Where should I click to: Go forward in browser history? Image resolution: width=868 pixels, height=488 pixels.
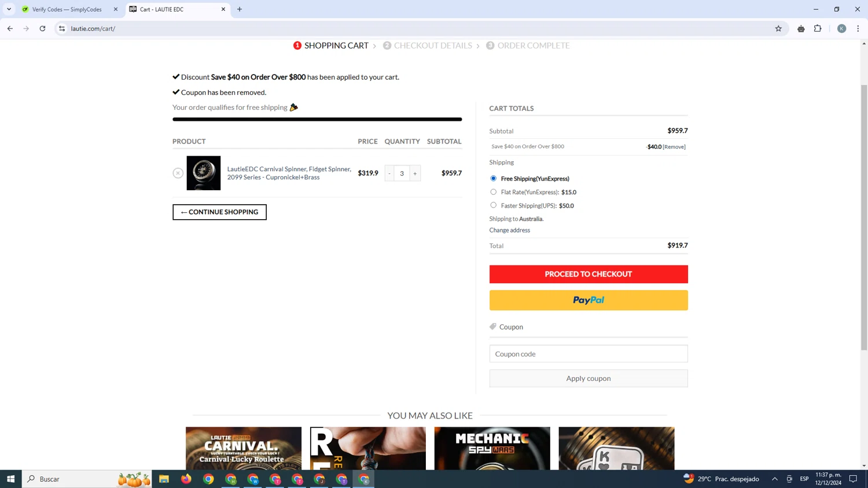pos(26,28)
